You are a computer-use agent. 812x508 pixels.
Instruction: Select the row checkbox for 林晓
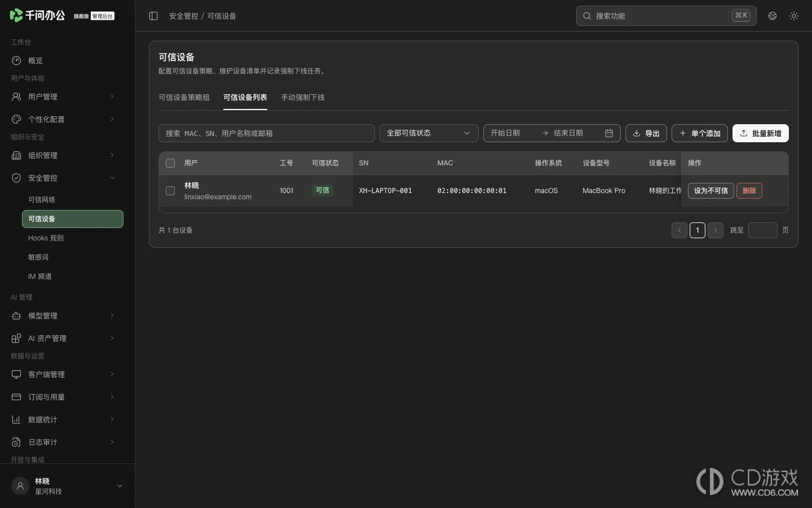pos(170,191)
